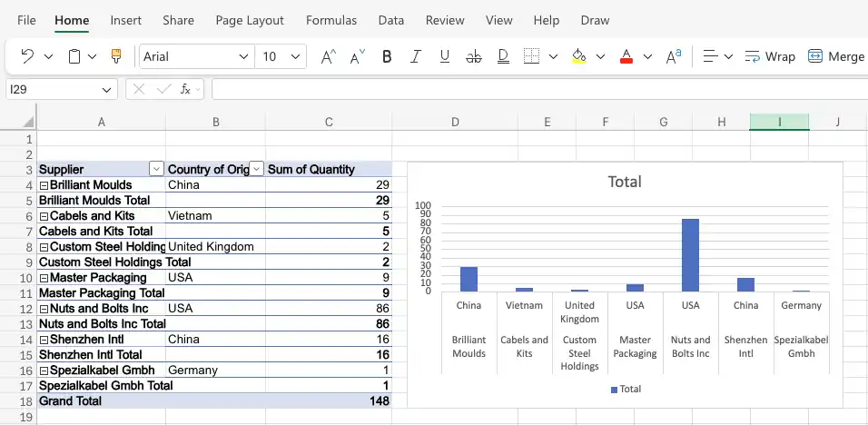
Task: Click the text alignment icon
Action: [710, 56]
